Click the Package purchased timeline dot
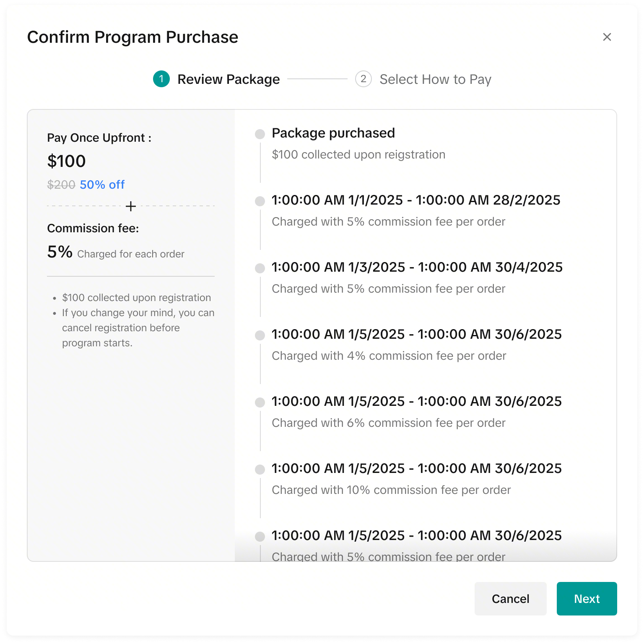 coord(260,134)
